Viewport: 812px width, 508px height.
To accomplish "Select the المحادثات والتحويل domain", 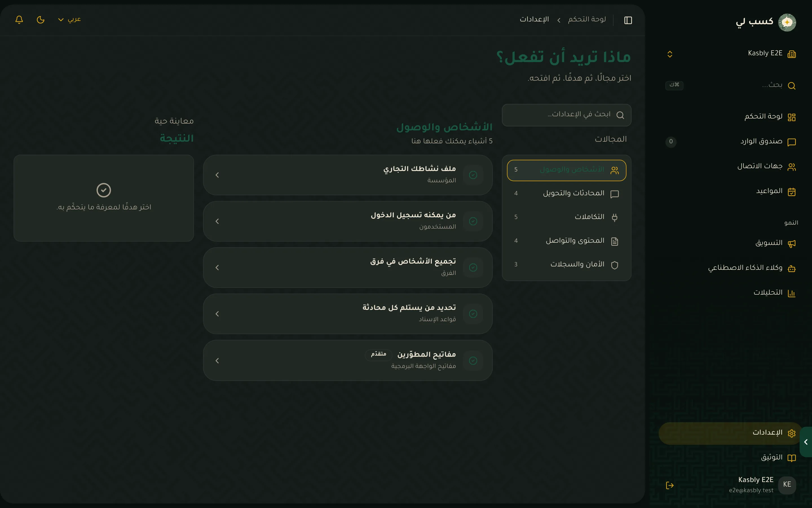I will 566,194.
